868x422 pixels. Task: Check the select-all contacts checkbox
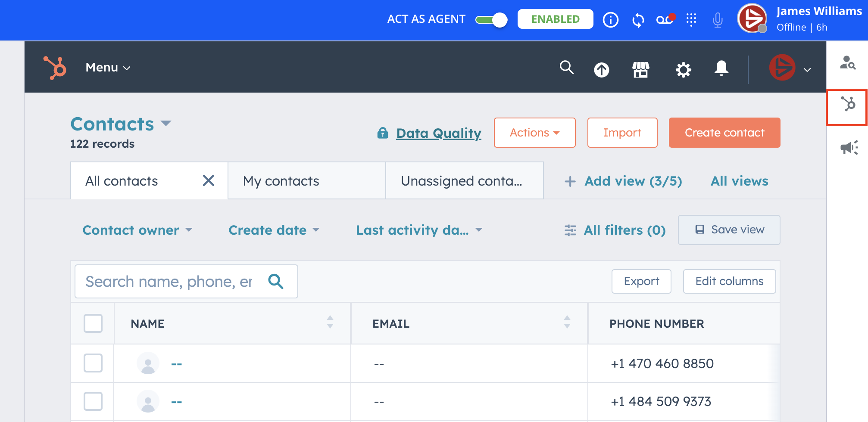[x=93, y=323]
